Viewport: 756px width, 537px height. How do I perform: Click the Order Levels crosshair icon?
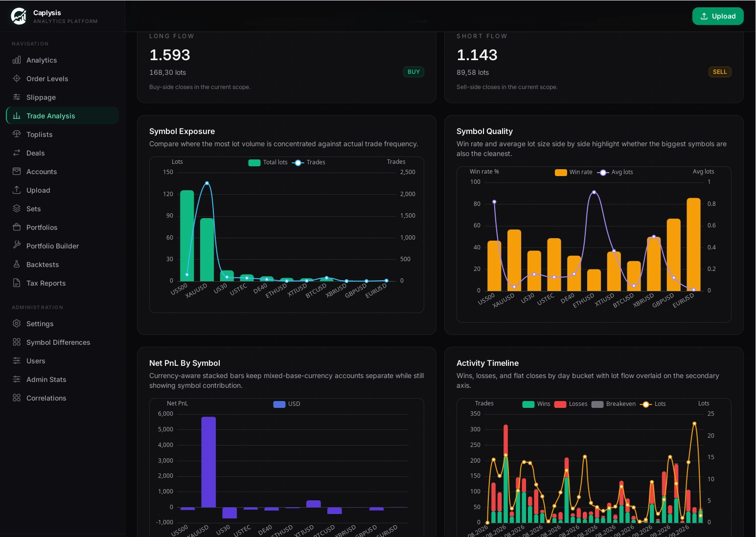(17, 79)
